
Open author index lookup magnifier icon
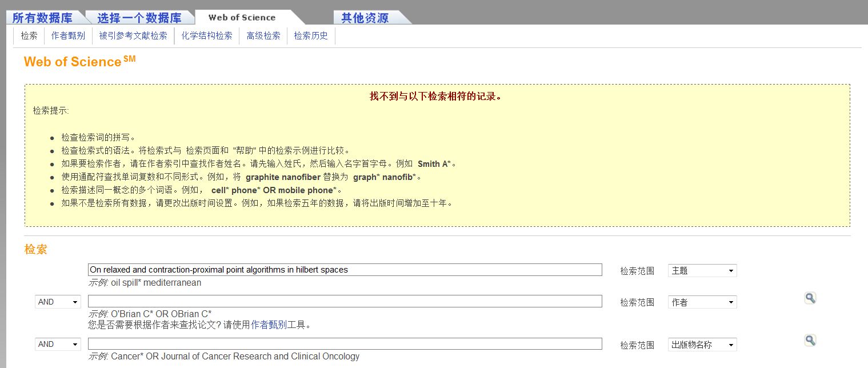[x=810, y=298]
